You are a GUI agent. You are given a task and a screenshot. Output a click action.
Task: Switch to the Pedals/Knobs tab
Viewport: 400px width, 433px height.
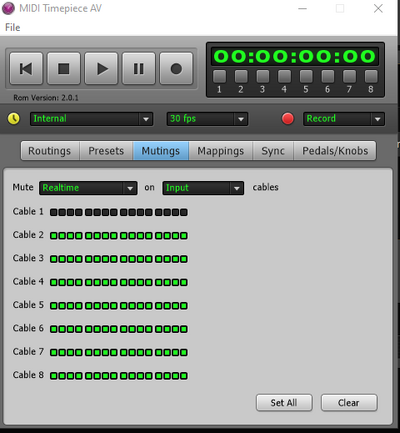point(335,151)
